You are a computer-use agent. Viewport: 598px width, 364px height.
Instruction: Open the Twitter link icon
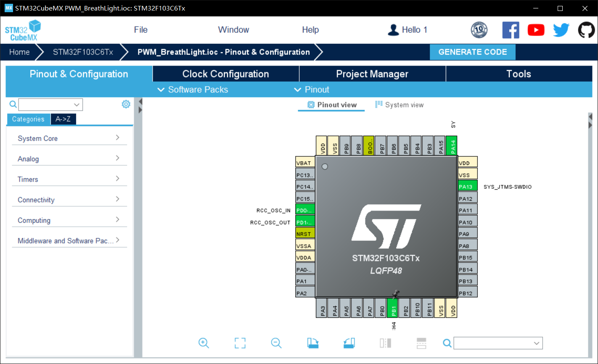pyautogui.click(x=561, y=30)
